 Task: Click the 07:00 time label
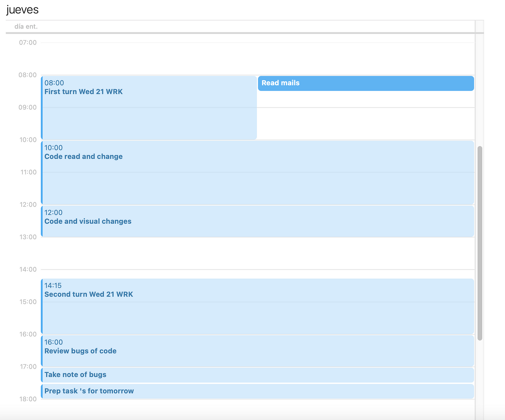pos(28,43)
